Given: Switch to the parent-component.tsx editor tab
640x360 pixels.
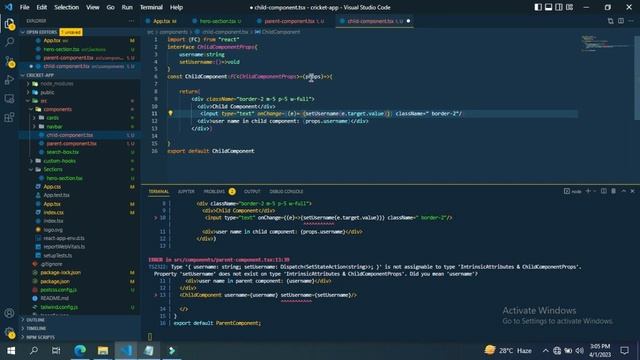Looking at the screenshot, I should [x=291, y=21].
